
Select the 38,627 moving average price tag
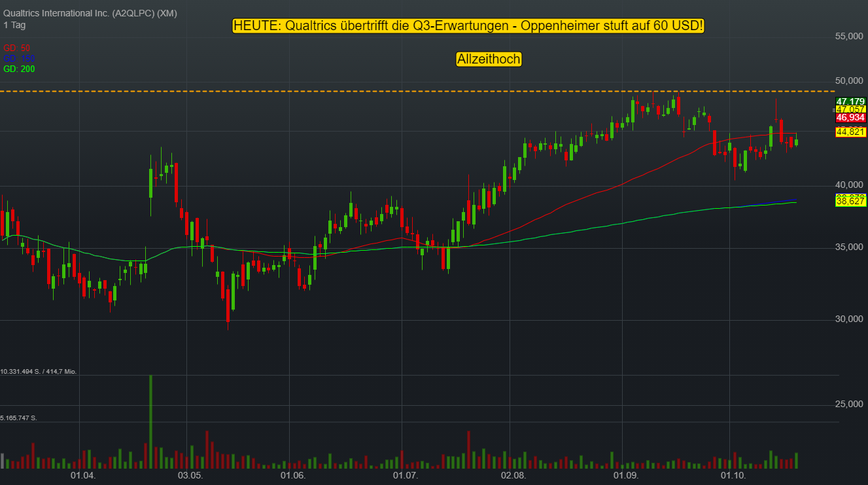click(850, 202)
